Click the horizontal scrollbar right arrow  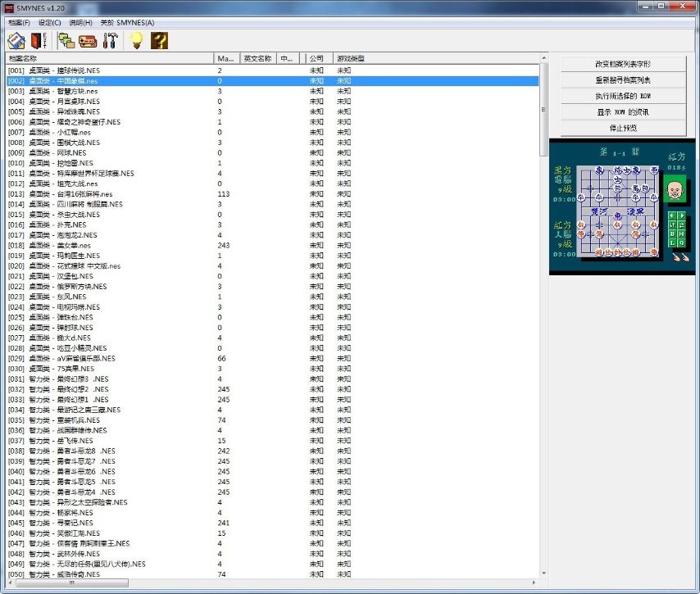coord(534,583)
